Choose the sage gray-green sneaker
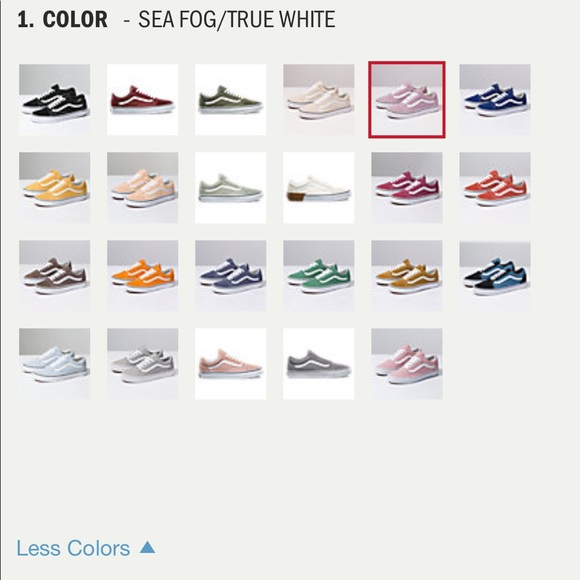 pyautogui.click(x=230, y=188)
